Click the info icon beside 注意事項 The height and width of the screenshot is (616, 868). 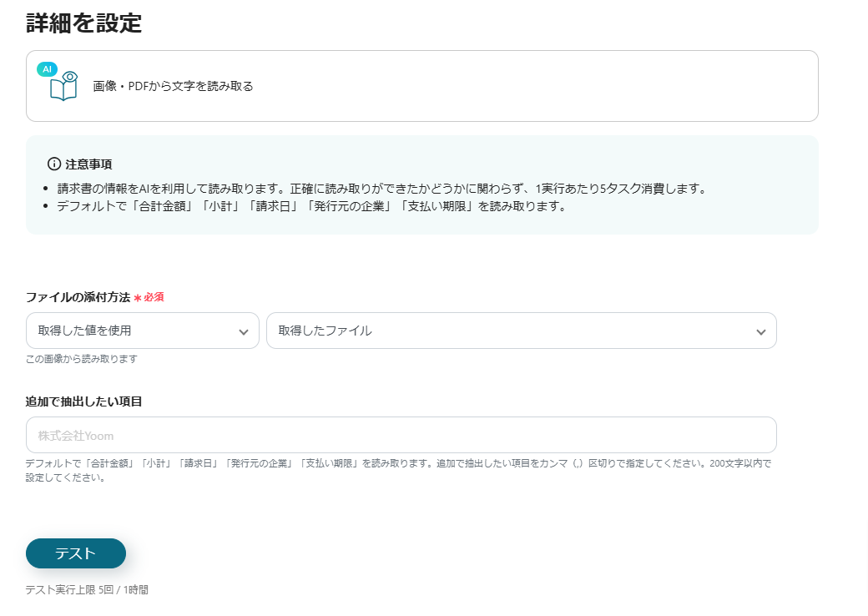tap(54, 164)
